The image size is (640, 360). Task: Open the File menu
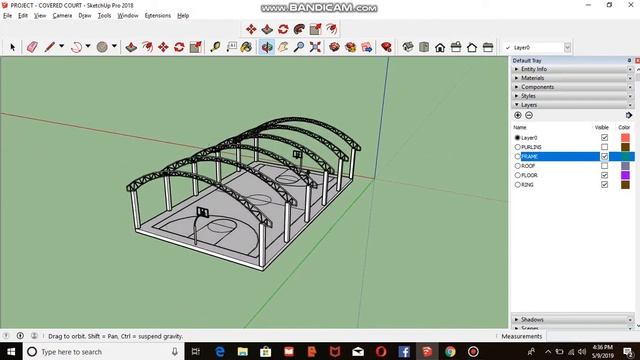pos(7,16)
